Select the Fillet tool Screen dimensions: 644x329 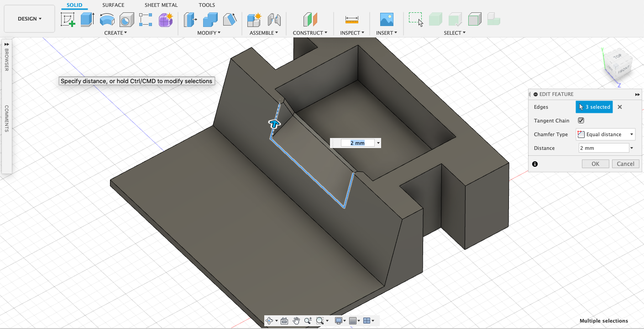(x=210, y=20)
